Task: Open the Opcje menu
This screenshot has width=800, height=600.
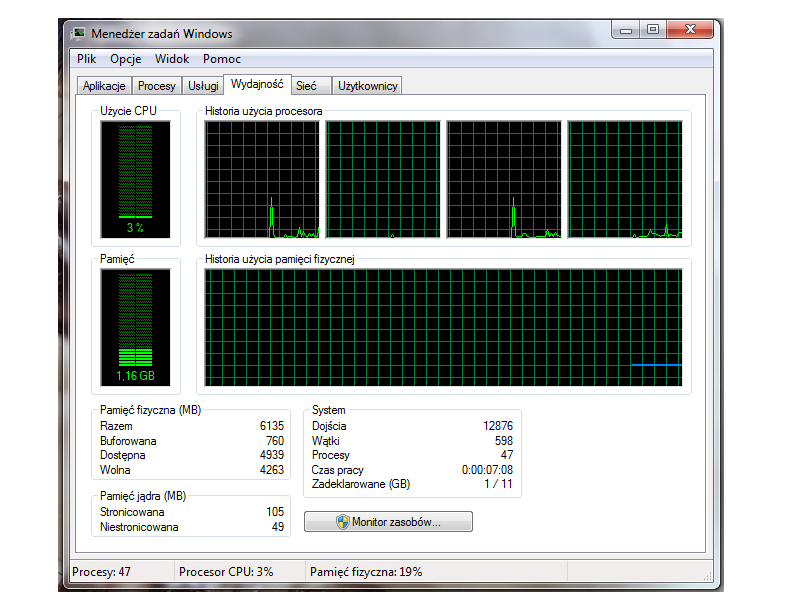Action: point(126,59)
